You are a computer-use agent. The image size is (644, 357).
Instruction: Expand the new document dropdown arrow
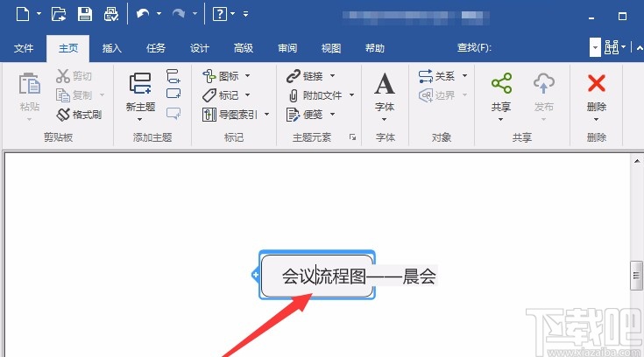[39, 13]
